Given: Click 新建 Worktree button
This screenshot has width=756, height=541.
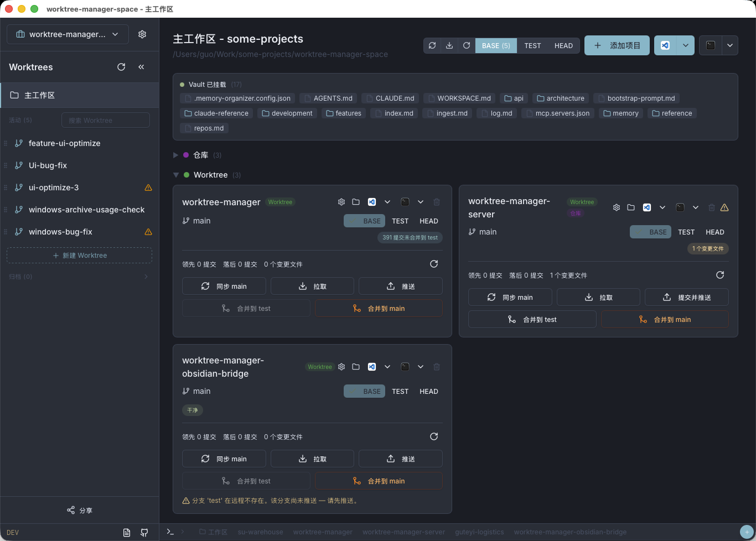Looking at the screenshot, I should (79, 256).
